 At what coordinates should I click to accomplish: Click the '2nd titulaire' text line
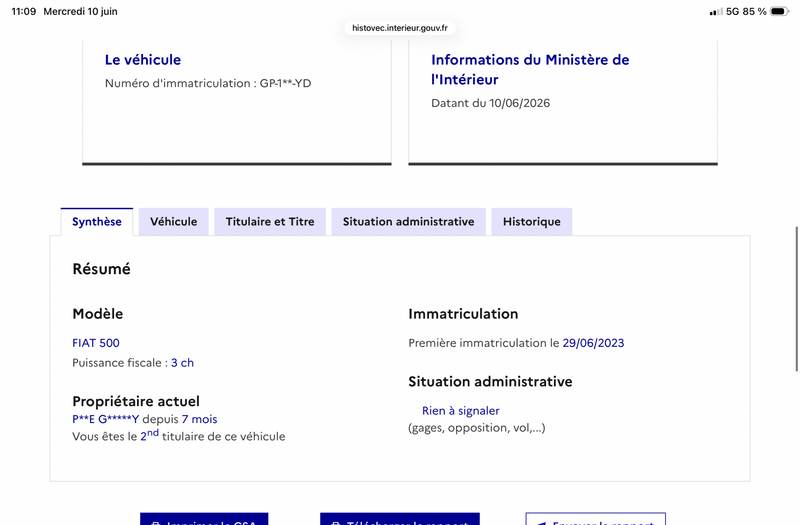click(179, 436)
